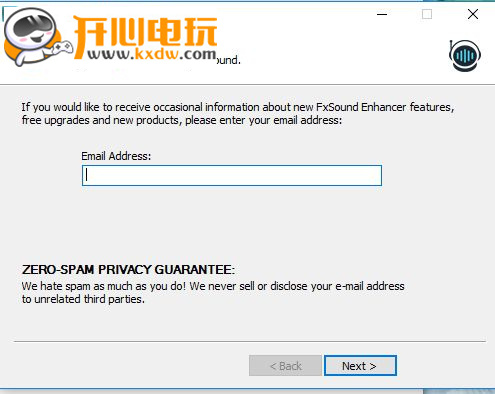Screen dimensions: 495x394
Task: Click the orange 开心电玩 logo text
Action: 146,32
